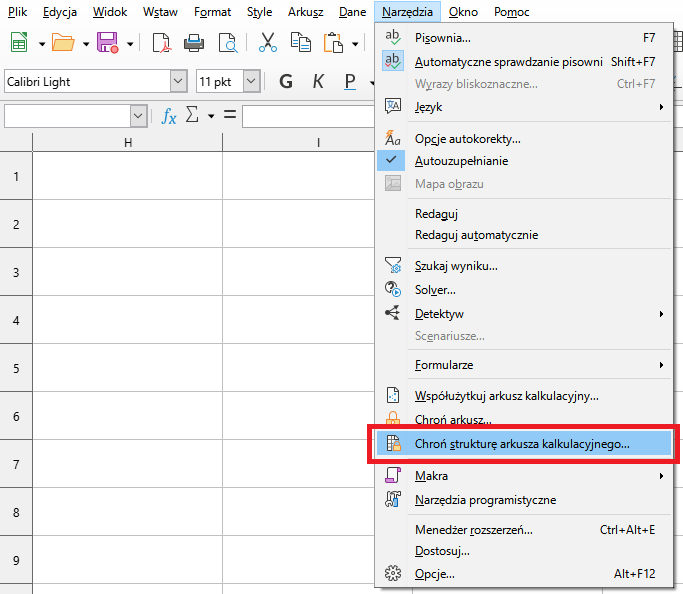The image size is (683, 594).
Task: Click the Export as PDF icon
Action: point(161,43)
